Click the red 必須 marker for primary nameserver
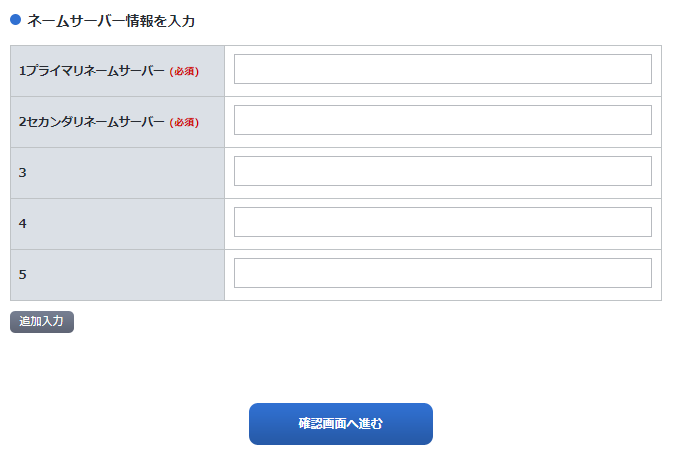 tap(184, 72)
